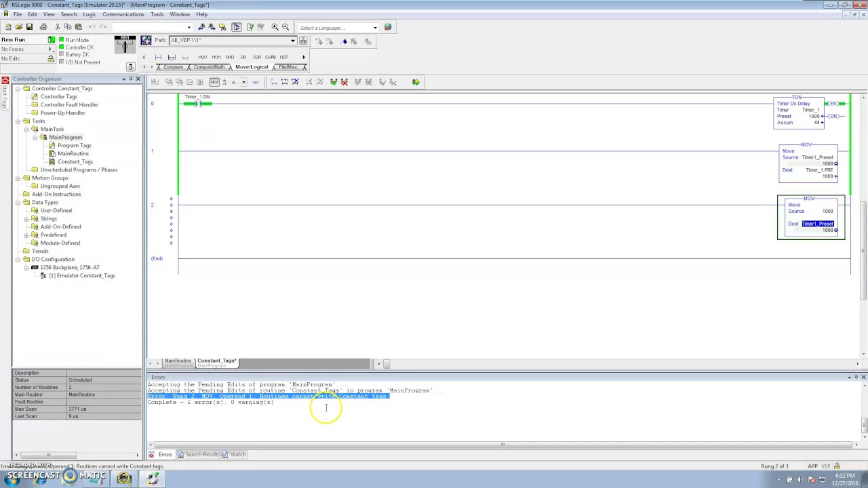The height and width of the screenshot is (488, 868).
Task: Collapse the MainProgram tree node
Action: tap(35, 138)
